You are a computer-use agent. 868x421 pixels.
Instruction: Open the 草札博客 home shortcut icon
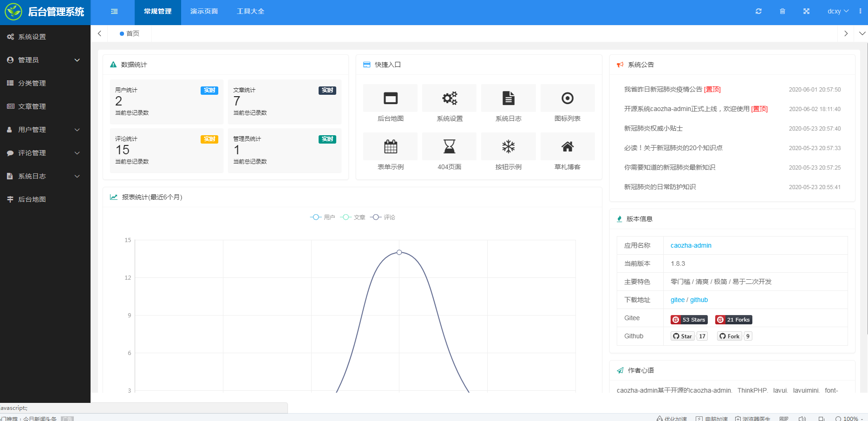(x=567, y=147)
